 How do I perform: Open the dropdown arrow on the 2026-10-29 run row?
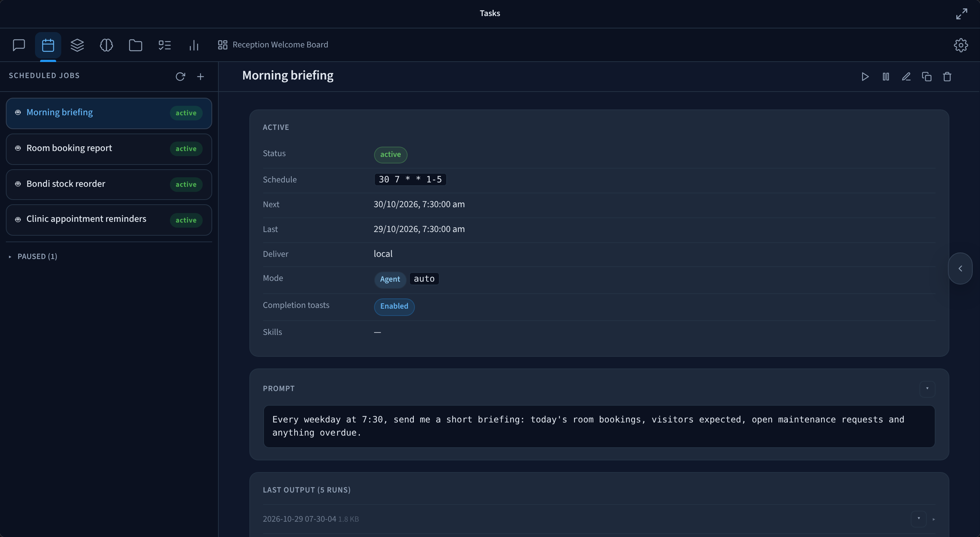click(x=918, y=519)
